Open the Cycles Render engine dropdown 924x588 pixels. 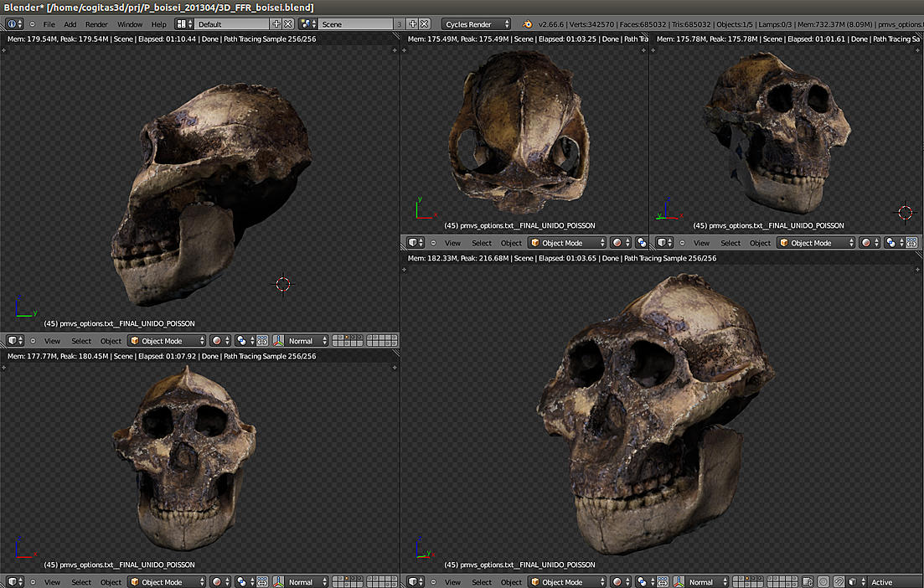click(x=476, y=24)
